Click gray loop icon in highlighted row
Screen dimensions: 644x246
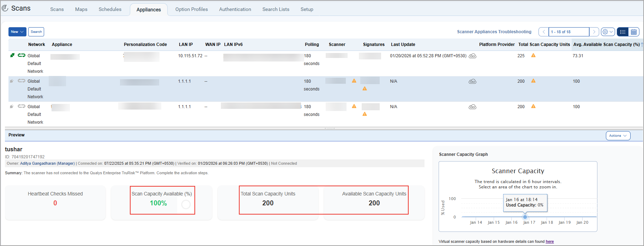tap(22, 81)
